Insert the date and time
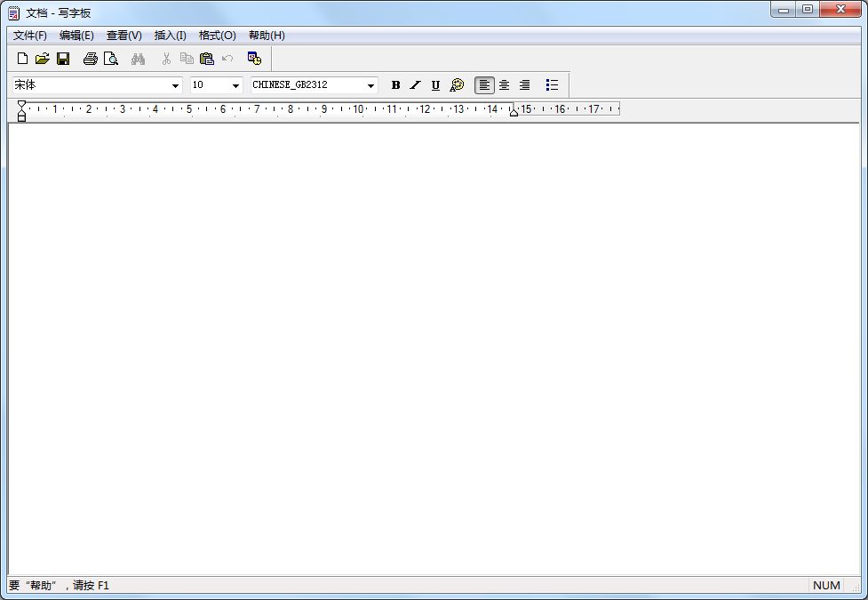 click(x=254, y=58)
